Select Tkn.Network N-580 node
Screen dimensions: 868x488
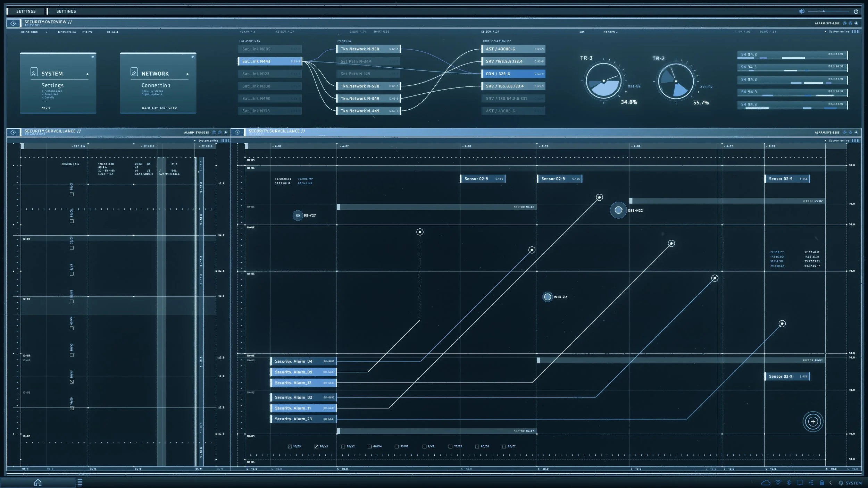coord(368,86)
